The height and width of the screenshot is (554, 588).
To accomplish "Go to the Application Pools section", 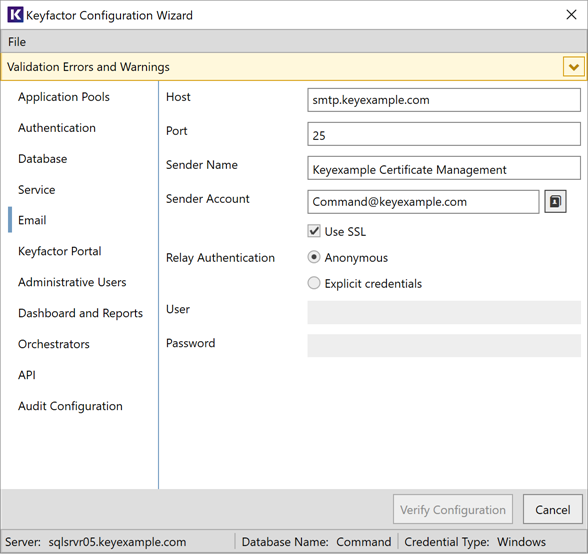I will (x=64, y=97).
